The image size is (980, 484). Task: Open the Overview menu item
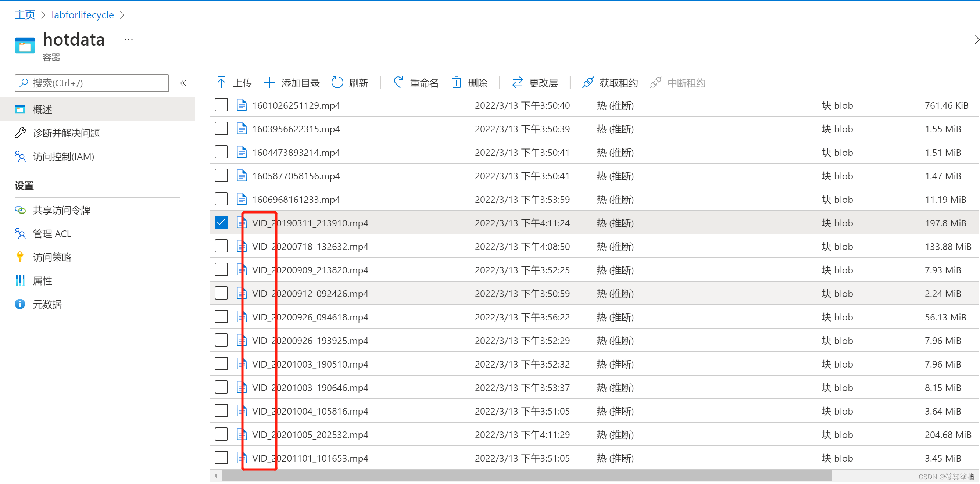pos(97,110)
